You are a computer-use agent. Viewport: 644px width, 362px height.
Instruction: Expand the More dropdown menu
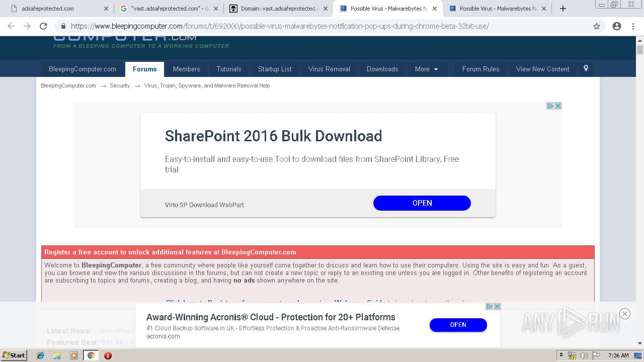427,69
